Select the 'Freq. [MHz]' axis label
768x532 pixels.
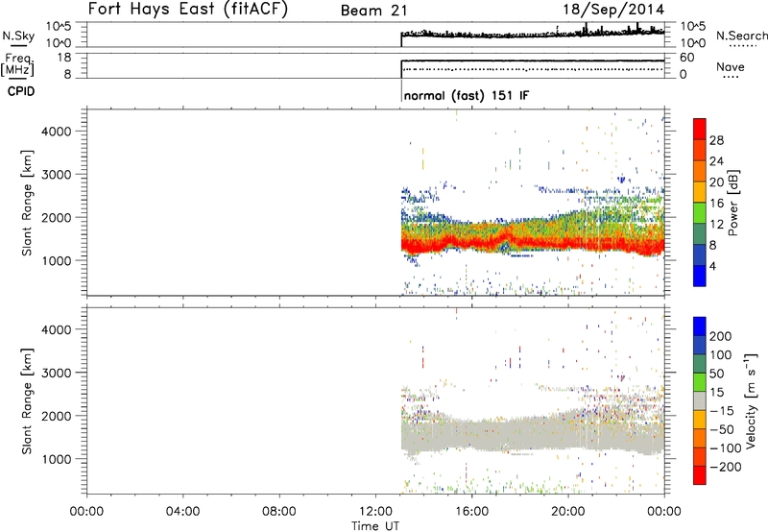(x=17, y=65)
